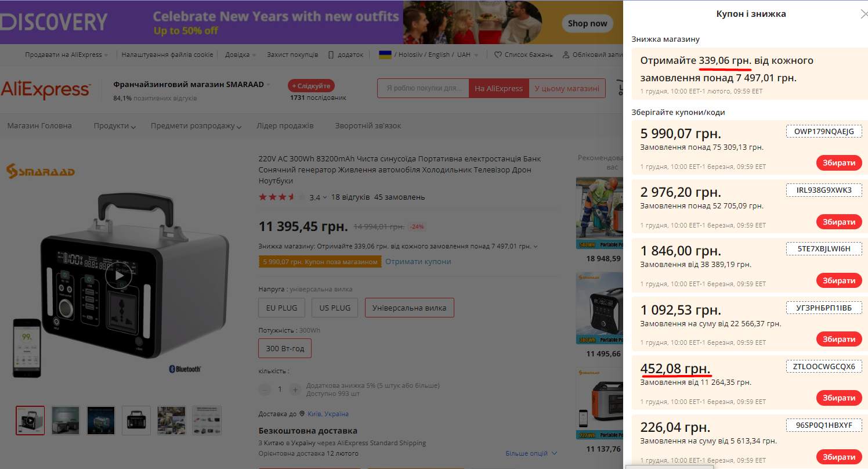The height and width of the screenshot is (469, 868).
Task: Click the Ukraine flag language selector
Action: tap(385, 55)
